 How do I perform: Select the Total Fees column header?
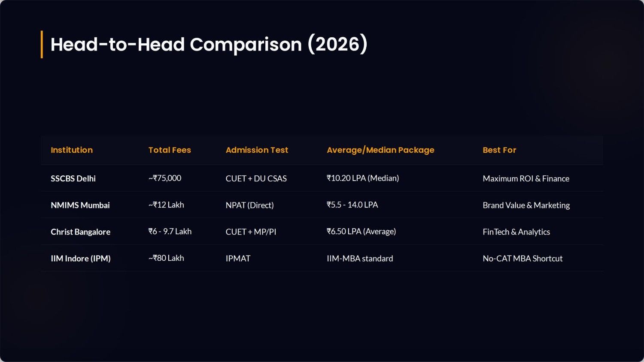[170, 150]
